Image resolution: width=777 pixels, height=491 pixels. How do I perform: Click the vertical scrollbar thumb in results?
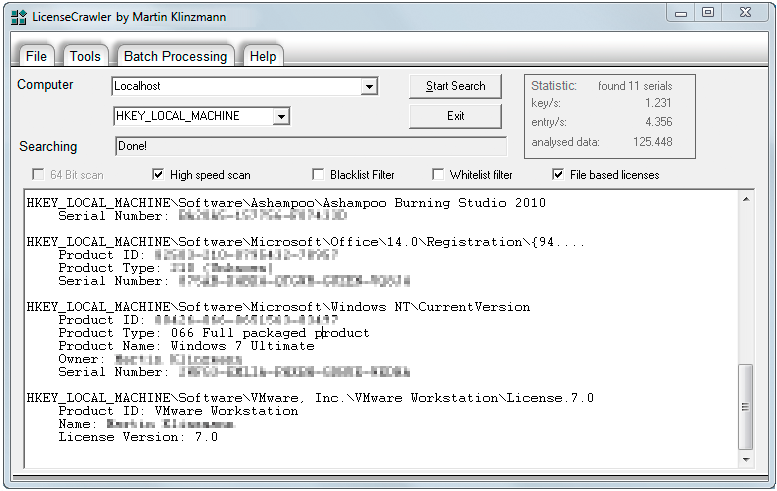click(745, 407)
